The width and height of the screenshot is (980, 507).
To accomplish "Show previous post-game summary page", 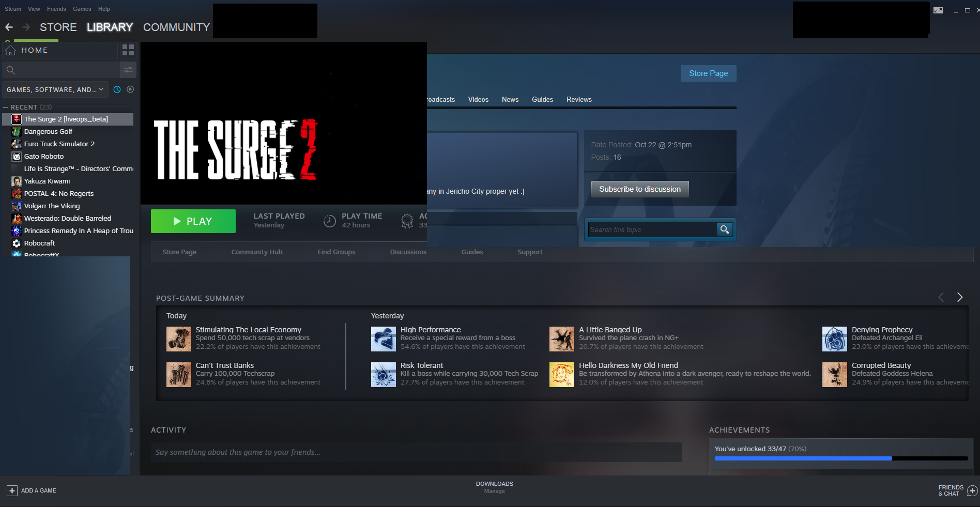I will (x=941, y=297).
